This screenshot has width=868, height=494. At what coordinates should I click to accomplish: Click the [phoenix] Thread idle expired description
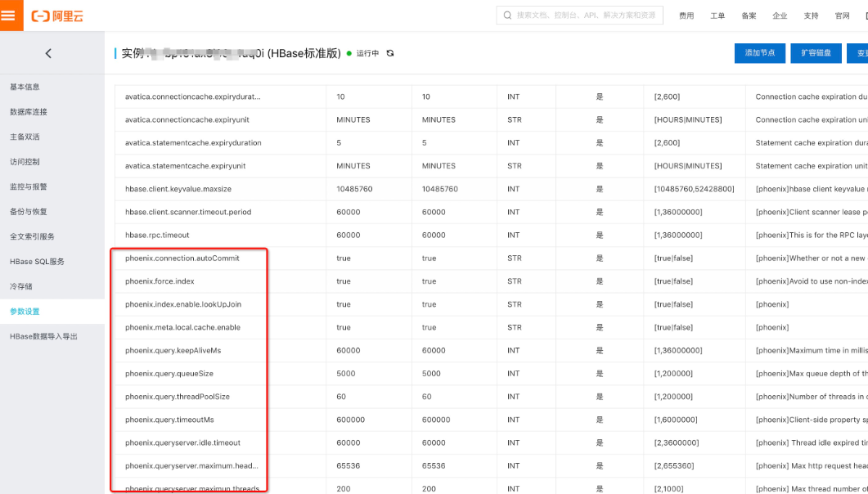coord(812,442)
